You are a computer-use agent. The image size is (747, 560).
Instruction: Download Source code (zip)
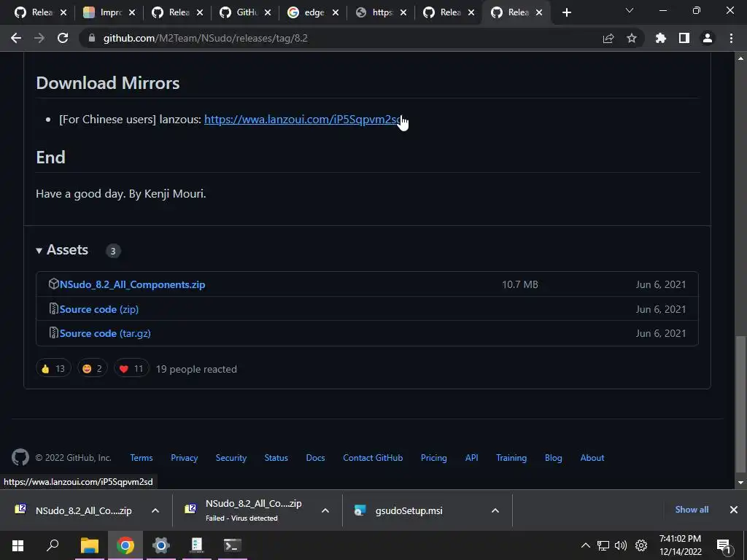coord(98,309)
